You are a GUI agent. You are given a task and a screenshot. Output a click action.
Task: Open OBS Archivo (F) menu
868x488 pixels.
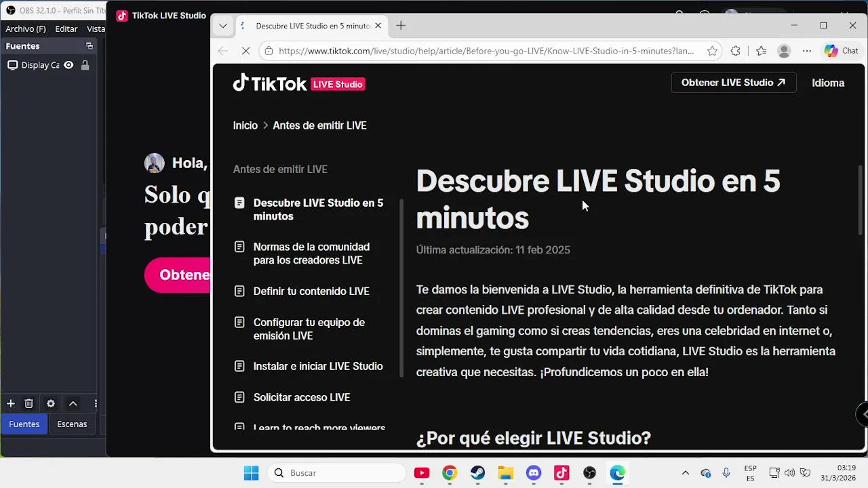tap(26, 29)
